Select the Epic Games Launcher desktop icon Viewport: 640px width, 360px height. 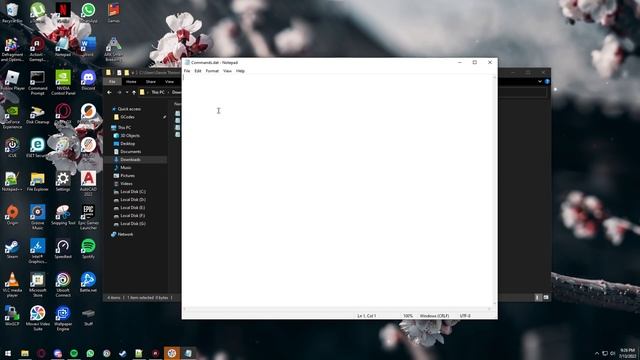(x=88, y=218)
